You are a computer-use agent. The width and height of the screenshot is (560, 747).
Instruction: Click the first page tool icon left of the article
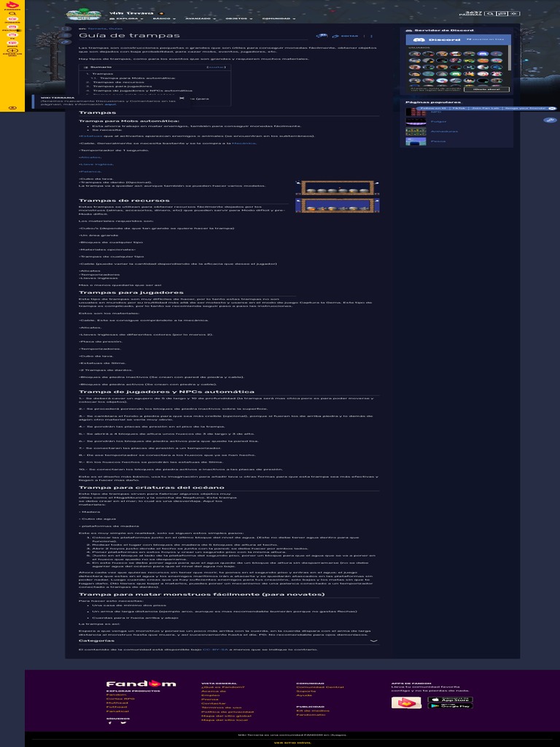tap(66, 29)
